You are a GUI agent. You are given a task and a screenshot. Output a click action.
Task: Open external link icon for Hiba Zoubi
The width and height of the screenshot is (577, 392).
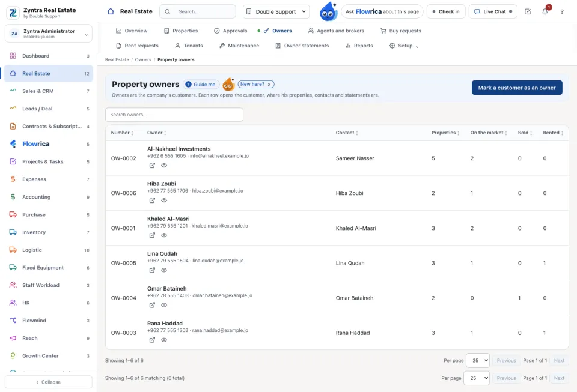click(x=152, y=201)
